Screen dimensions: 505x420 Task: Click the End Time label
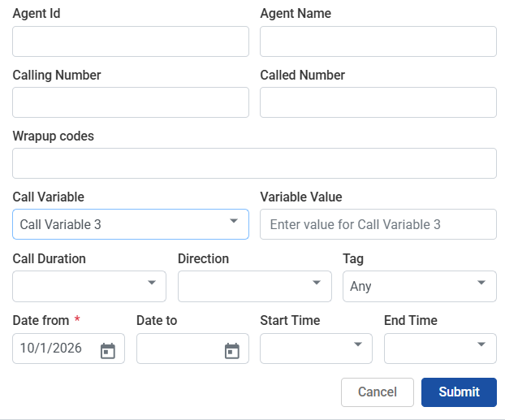tap(411, 320)
